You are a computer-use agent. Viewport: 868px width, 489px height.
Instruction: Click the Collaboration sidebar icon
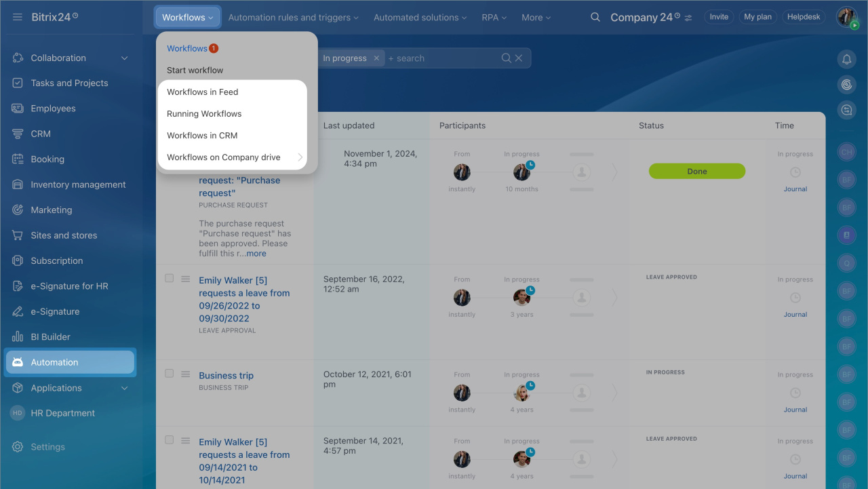(18, 58)
